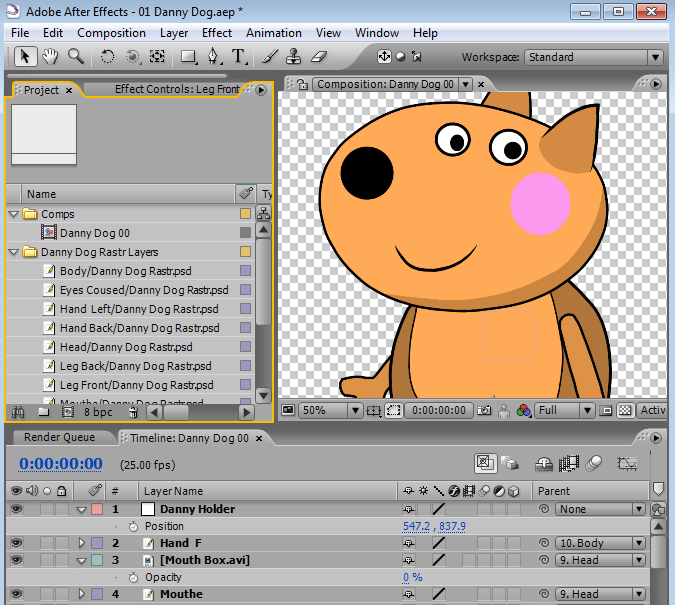Viewport: 675px width, 605px height.
Task: Open the Composition menu
Action: [111, 33]
